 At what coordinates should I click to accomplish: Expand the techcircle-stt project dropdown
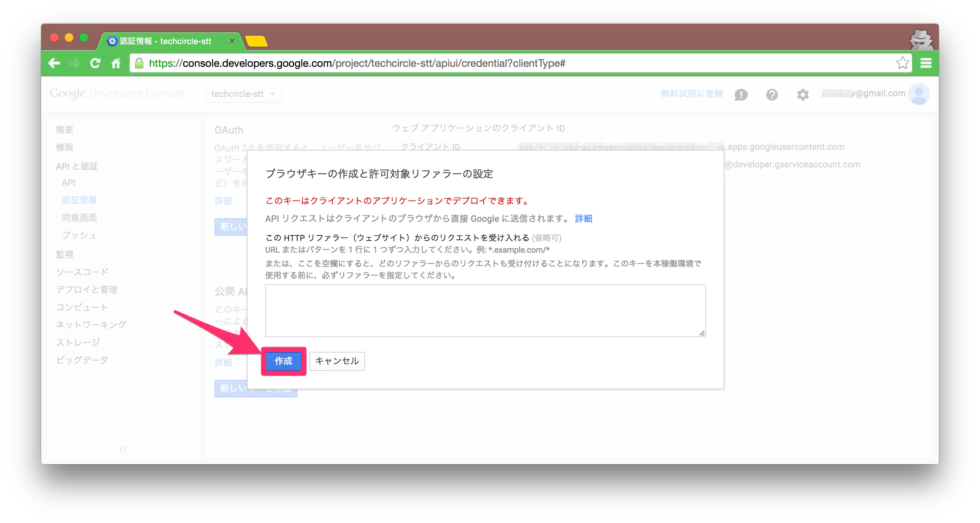point(244,94)
